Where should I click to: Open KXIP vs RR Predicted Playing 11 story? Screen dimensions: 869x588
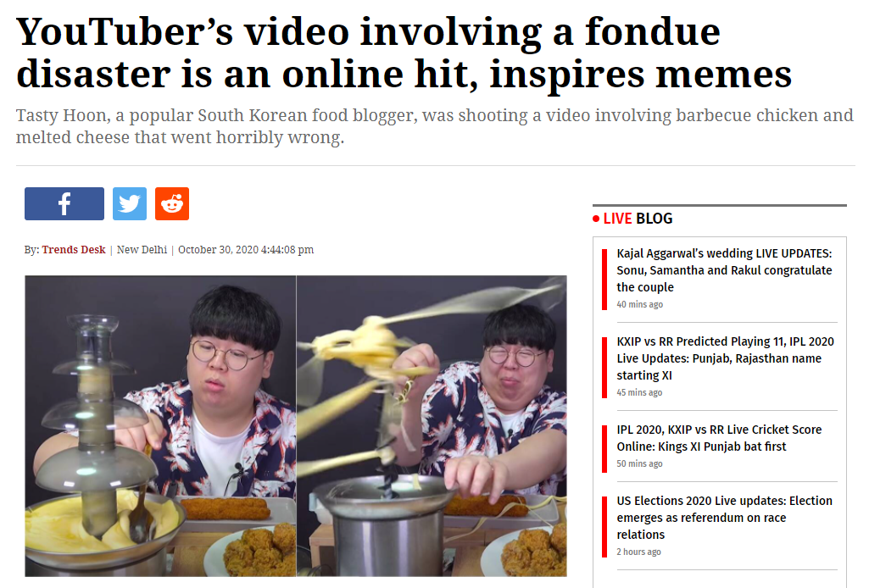[725, 358]
